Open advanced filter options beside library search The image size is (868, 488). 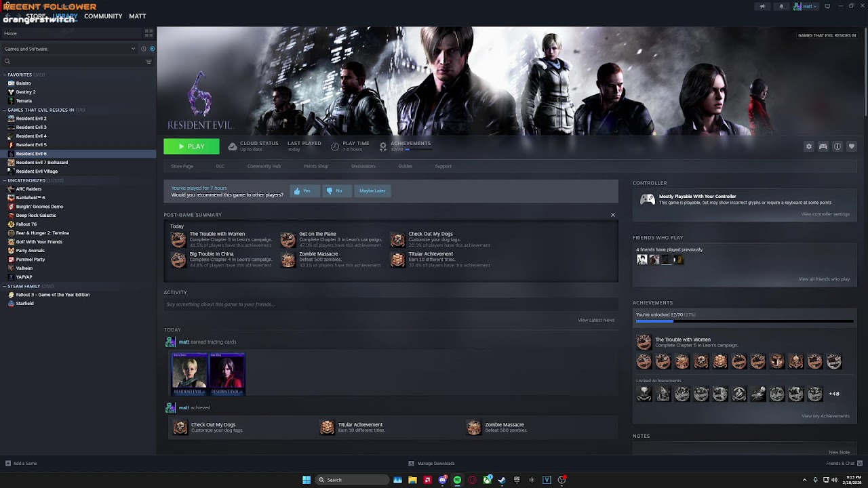149,62
